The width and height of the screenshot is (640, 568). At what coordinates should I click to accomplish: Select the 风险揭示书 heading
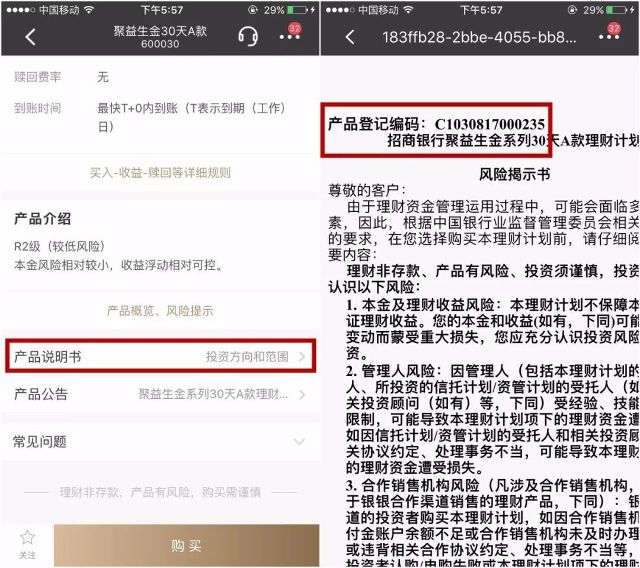(514, 174)
